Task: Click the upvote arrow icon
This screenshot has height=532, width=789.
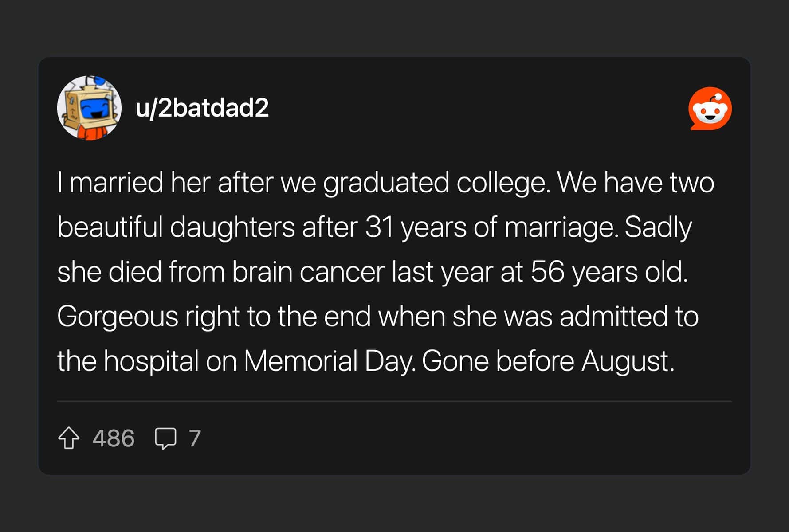Action: click(69, 438)
